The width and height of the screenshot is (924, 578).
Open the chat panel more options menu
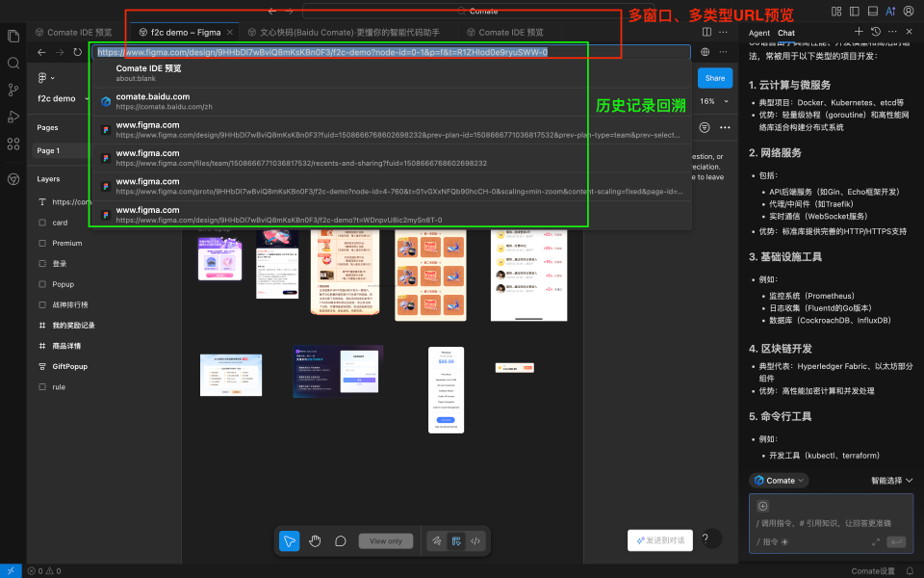click(x=892, y=32)
